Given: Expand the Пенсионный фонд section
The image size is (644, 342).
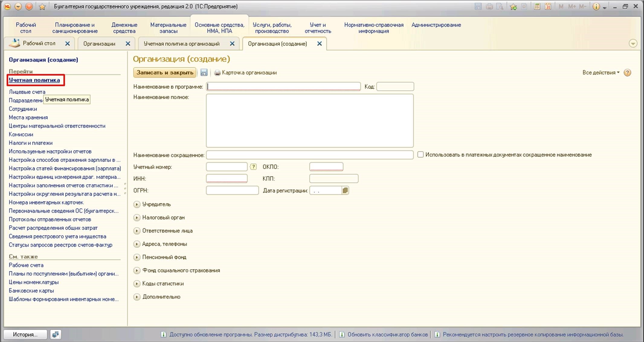Looking at the screenshot, I should [x=137, y=257].
